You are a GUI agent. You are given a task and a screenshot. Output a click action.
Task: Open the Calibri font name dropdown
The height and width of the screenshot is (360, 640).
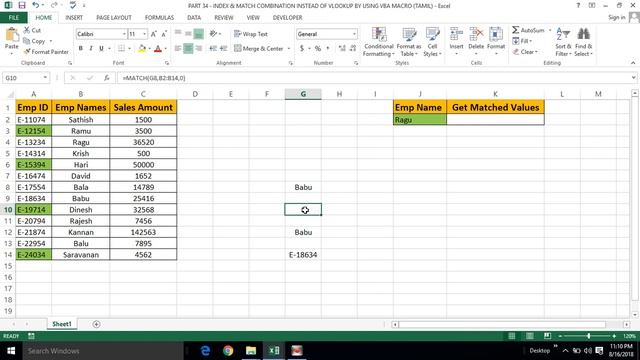click(124, 34)
